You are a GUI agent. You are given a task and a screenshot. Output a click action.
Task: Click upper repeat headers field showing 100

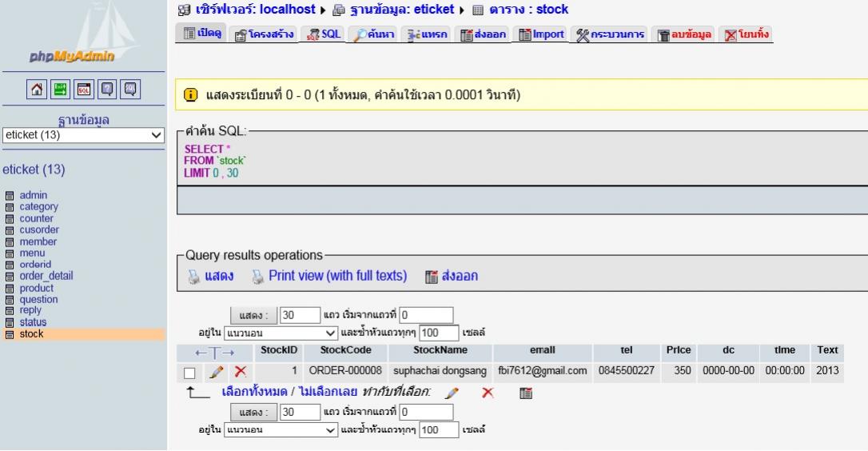[439, 333]
